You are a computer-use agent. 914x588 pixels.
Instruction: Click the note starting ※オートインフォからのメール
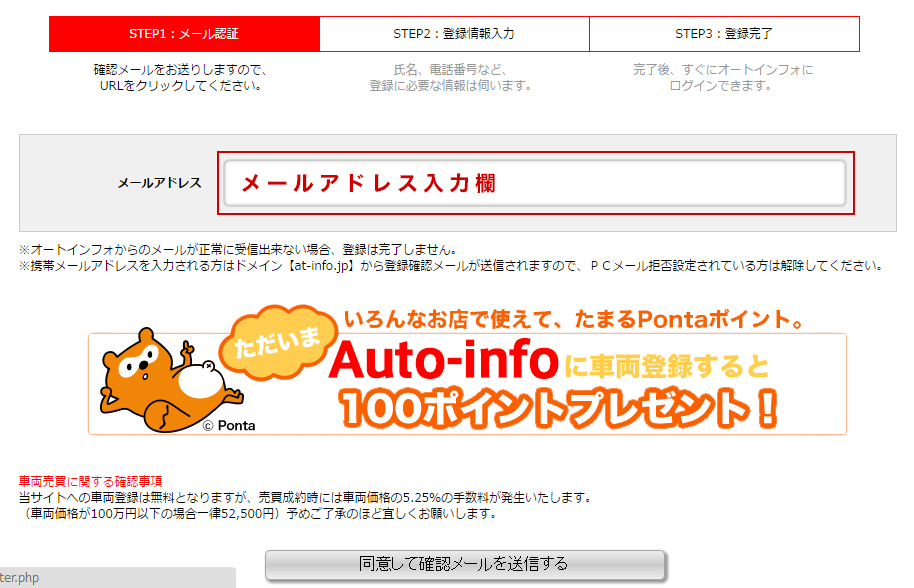click(x=238, y=250)
